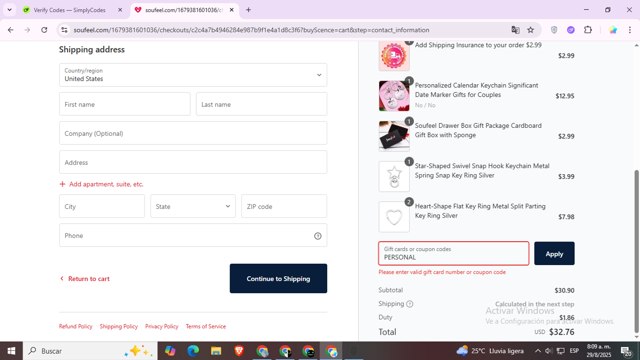Open site information icon in address bar
This screenshot has height=360, width=640.
coord(64,30)
